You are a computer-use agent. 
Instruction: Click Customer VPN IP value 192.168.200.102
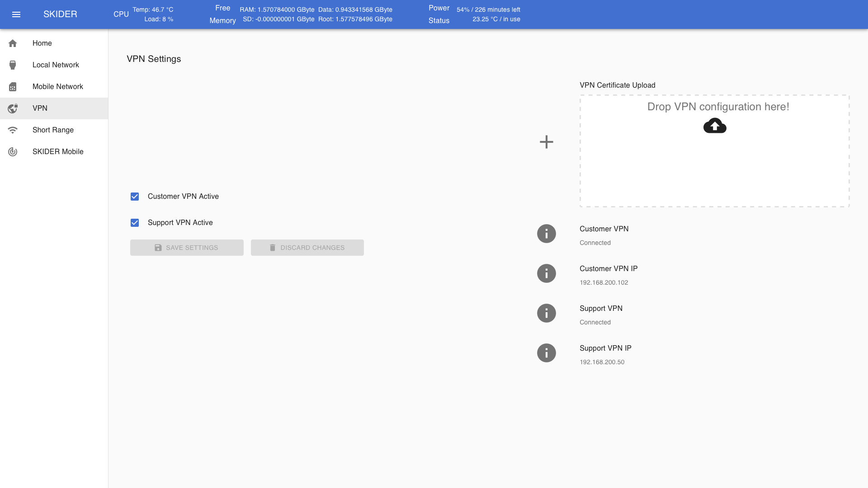click(x=604, y=283)
